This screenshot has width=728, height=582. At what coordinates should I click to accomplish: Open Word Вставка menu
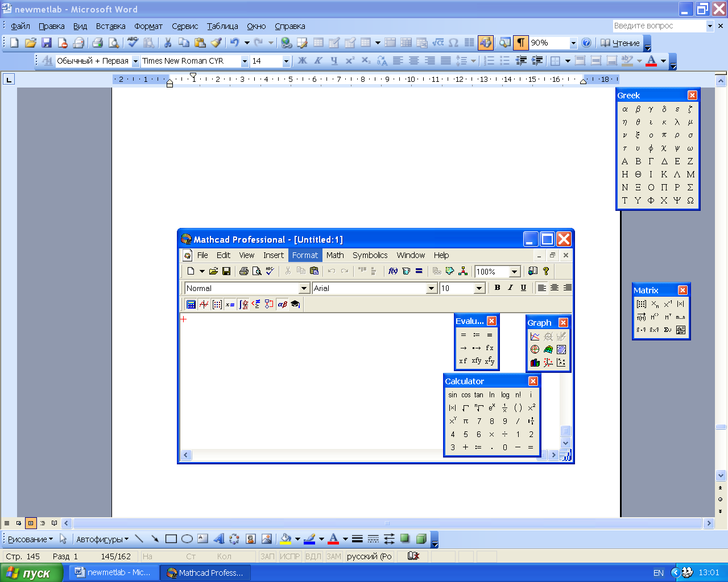point(110,26)
